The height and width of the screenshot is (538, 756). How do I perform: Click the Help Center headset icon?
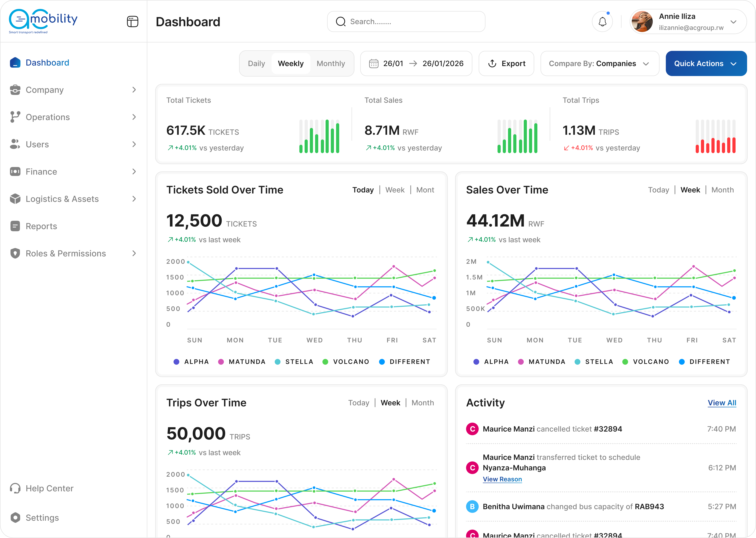click(x=15, y=488)
